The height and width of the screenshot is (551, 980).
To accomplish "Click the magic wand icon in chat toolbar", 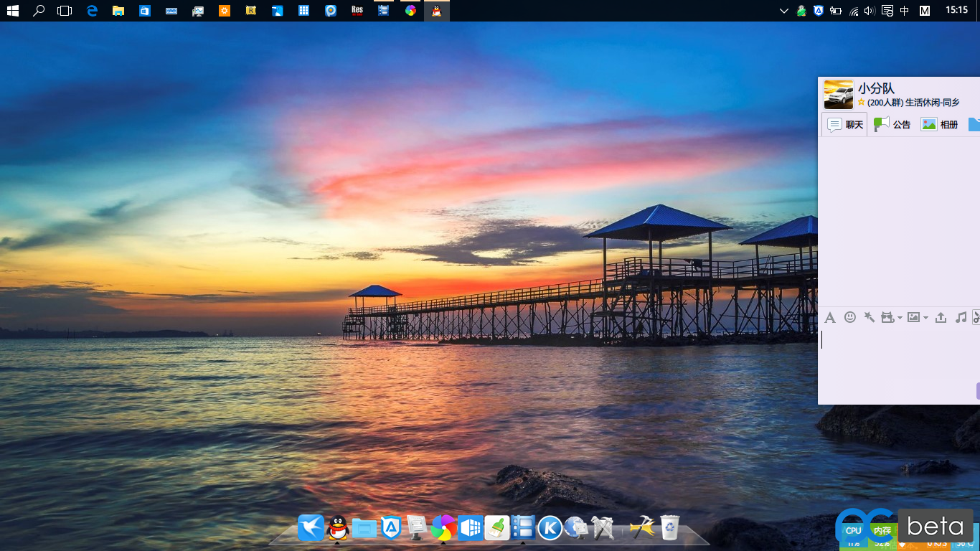I will coord(869,317).
